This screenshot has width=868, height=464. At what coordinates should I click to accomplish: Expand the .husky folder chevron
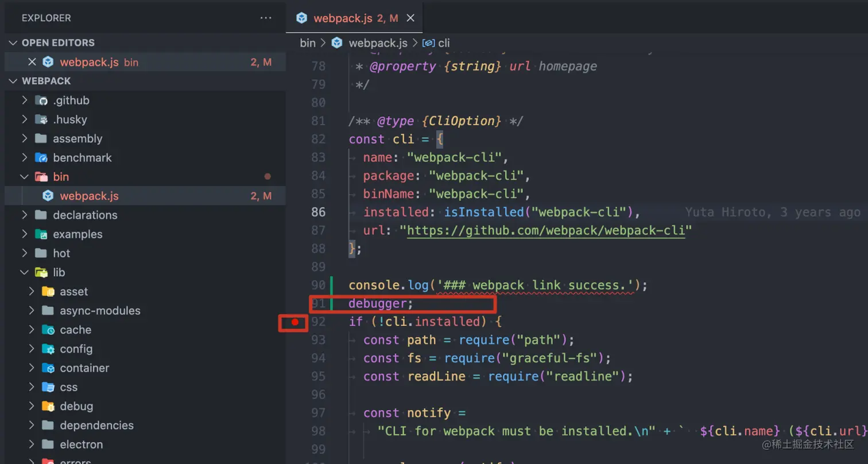click(24, 119)
